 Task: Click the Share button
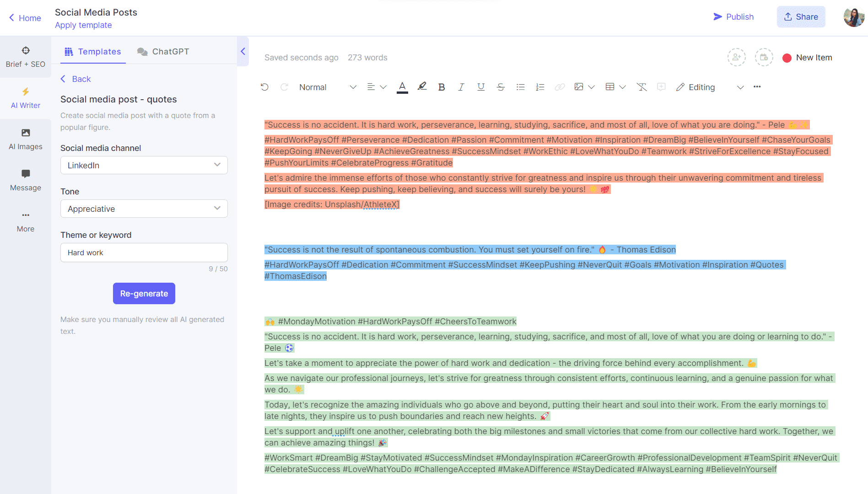(801, 17)
